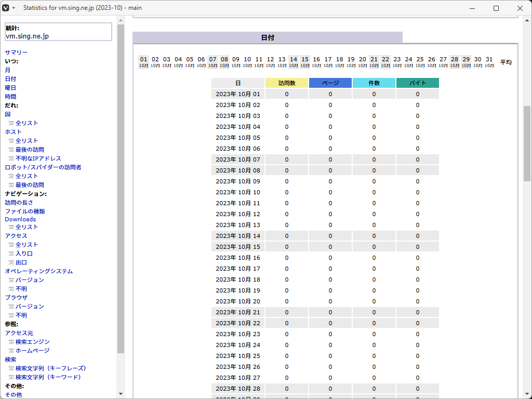
Task: Open the Vivaldi menu icon in title bar
Action: pos(6,8)
